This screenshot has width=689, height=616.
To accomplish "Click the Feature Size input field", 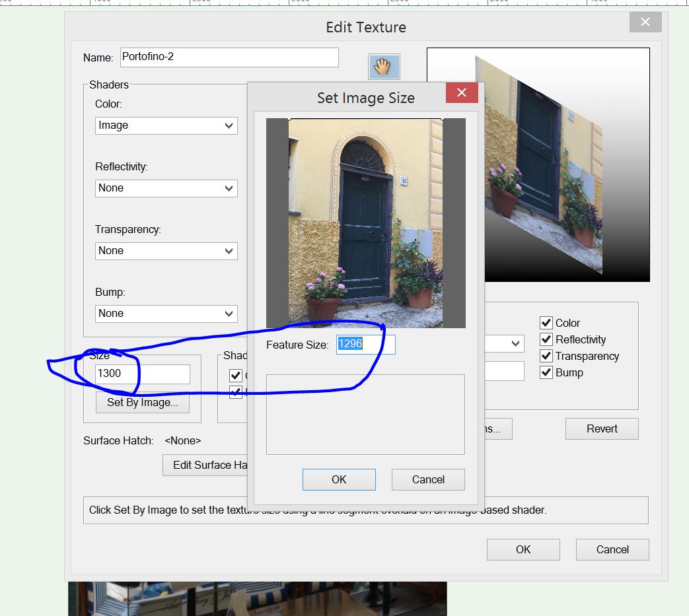I will point(365,344).
